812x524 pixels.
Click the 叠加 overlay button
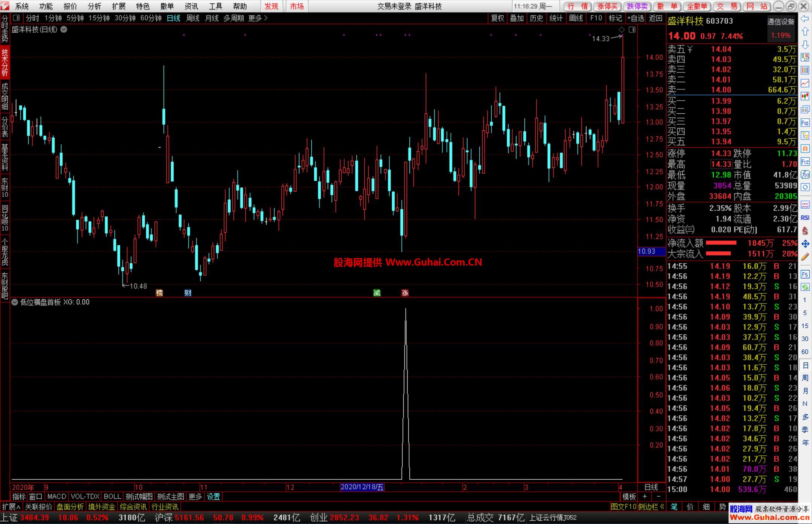click(517, 18)
